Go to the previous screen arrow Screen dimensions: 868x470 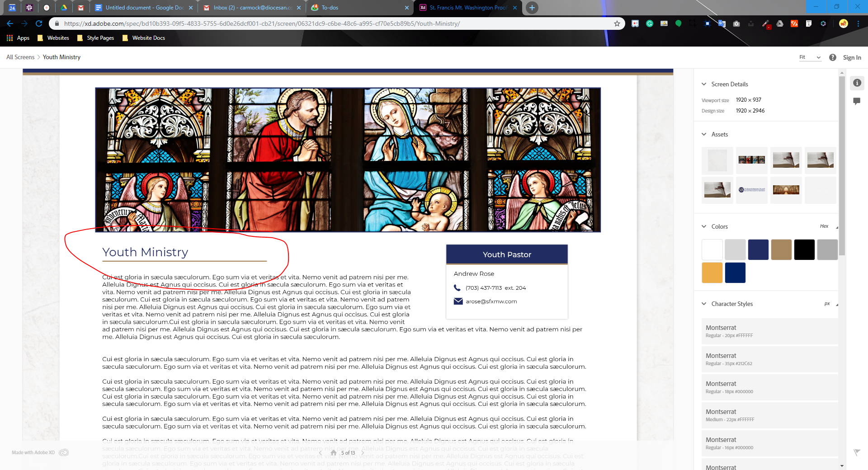pos(321,453)
